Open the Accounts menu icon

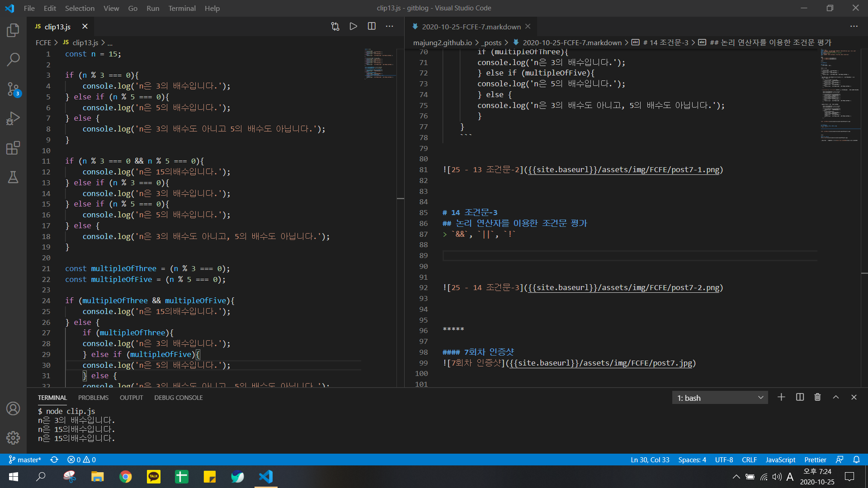(x=13, y=408)
